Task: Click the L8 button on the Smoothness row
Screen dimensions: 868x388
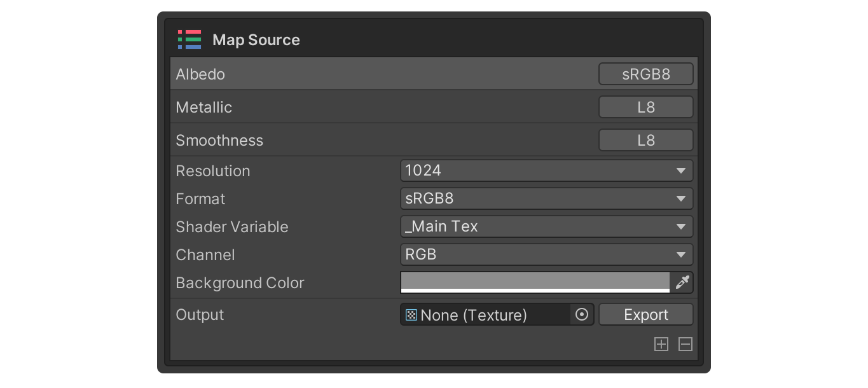Action: [x=645, y=140]
